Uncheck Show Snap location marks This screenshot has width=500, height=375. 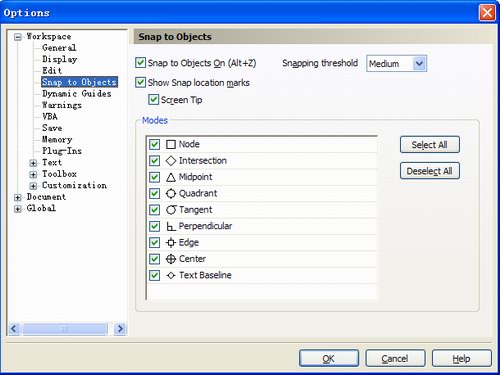pyautogui.click(x=140, y=82)
